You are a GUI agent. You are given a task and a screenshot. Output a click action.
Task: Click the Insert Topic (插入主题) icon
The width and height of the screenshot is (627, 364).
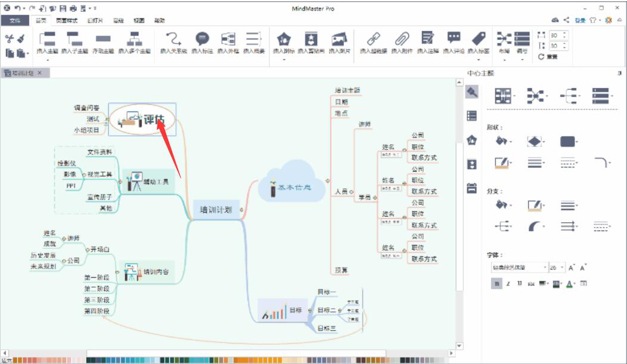pos(47,39)
